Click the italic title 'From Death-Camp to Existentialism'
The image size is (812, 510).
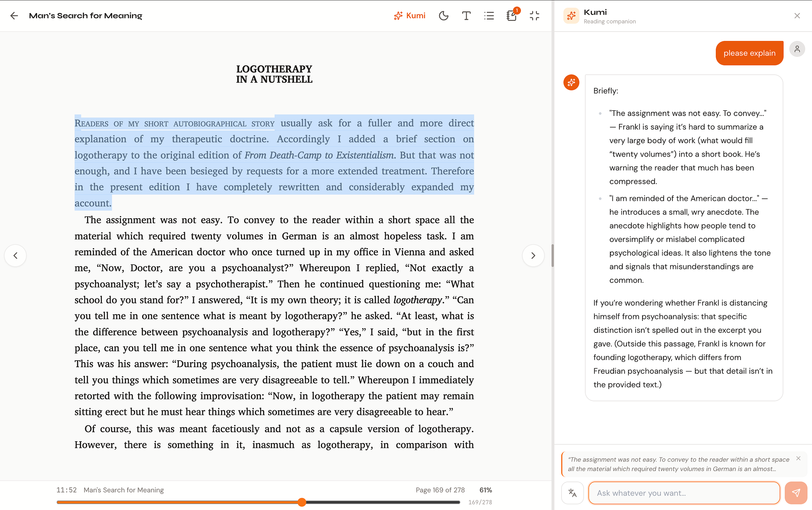point(319,155)
